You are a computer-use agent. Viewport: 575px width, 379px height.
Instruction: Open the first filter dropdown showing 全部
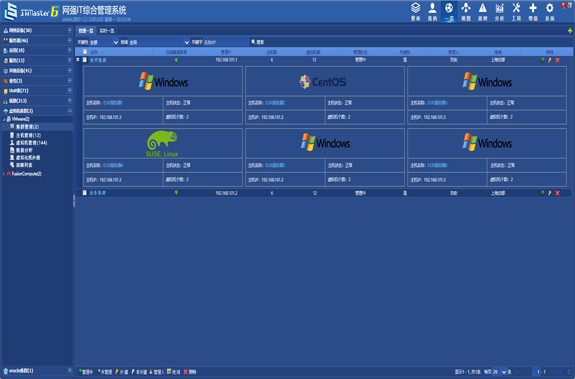[104, 43]
